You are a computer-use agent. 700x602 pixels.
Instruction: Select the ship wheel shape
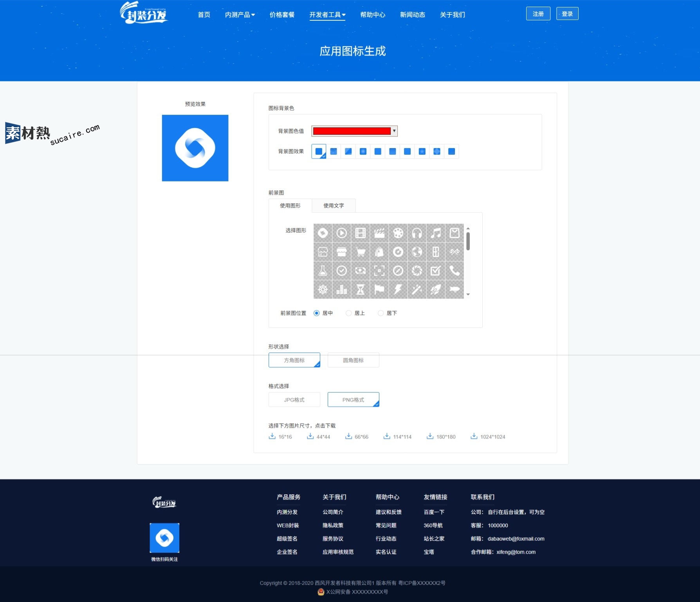point(323,289)
